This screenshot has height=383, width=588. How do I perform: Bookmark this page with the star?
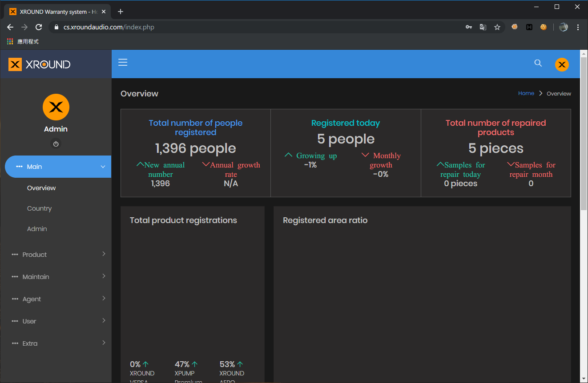coord(497,27)
